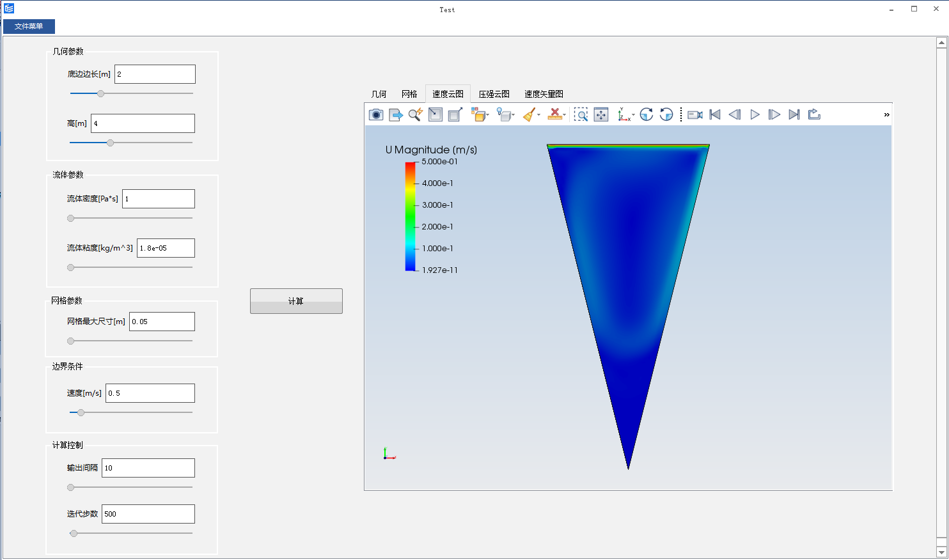Click the 高[m] input field
This screenshot has height=560, width=949.
[143, 123]
